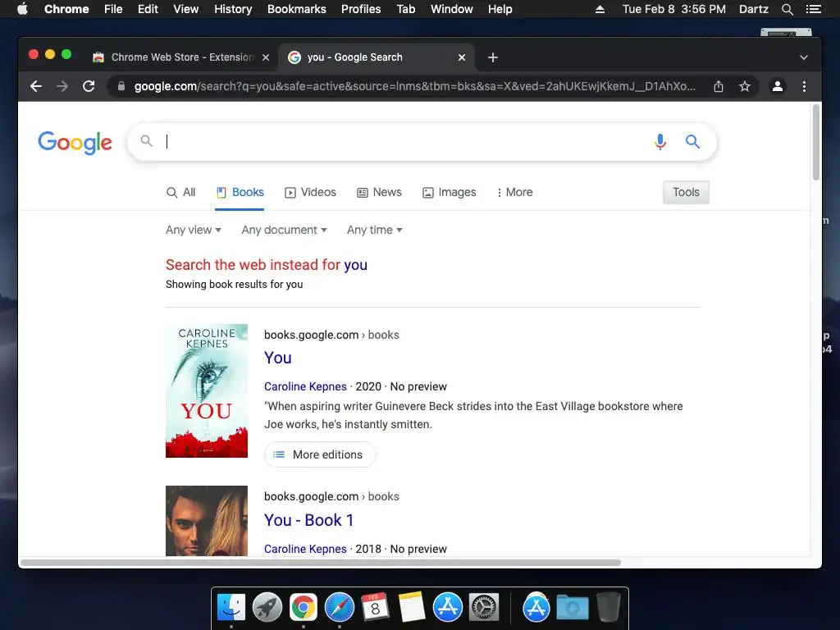Open System Preferences from the Dock
The height and width of the screenshot is (630, 840).
(484, 608)
